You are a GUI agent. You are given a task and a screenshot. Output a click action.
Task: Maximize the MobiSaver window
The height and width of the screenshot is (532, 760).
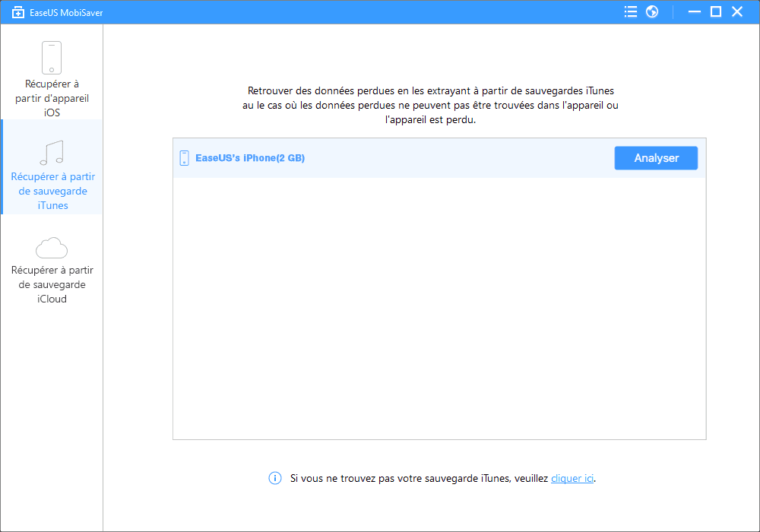click(716, 11)
